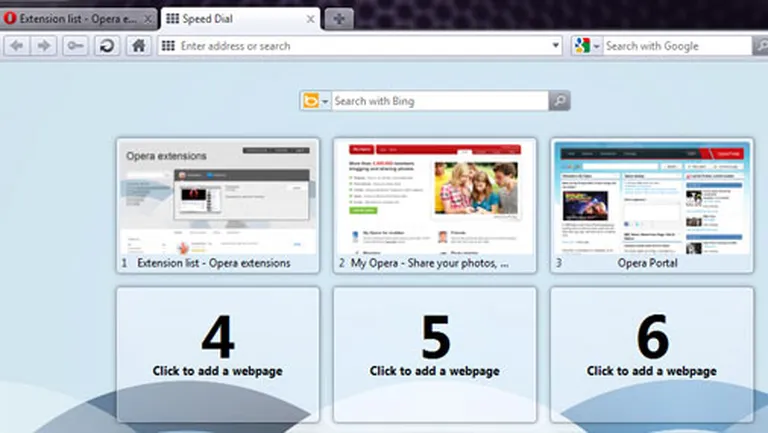
Task: Open a new tab with the plus button
Action: click(x=339, y=19)
